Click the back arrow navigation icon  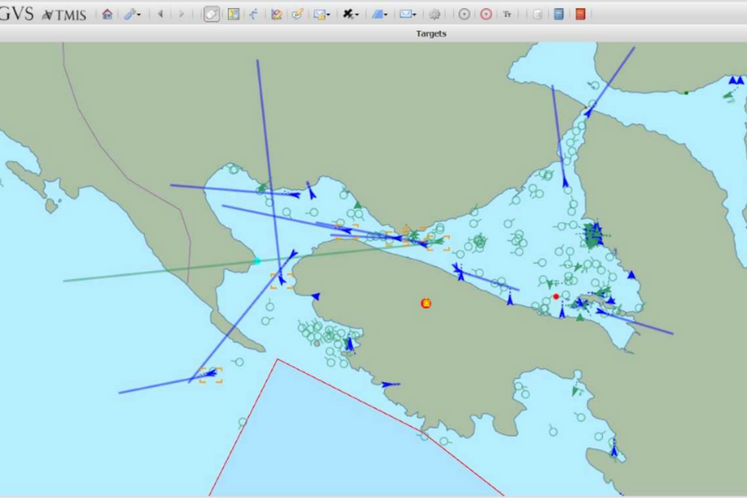point(160,14)
